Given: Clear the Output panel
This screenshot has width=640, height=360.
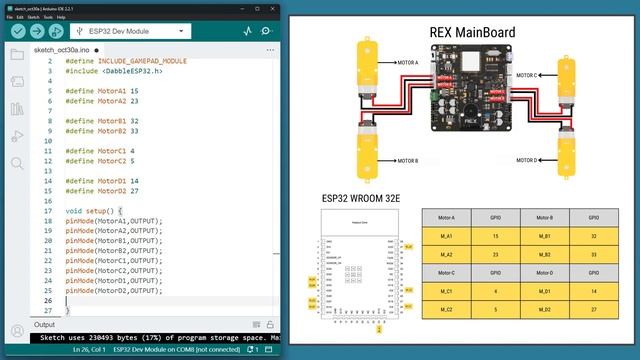Looking at the screenshot, I should pyautogui.click(x=256, y=324).
